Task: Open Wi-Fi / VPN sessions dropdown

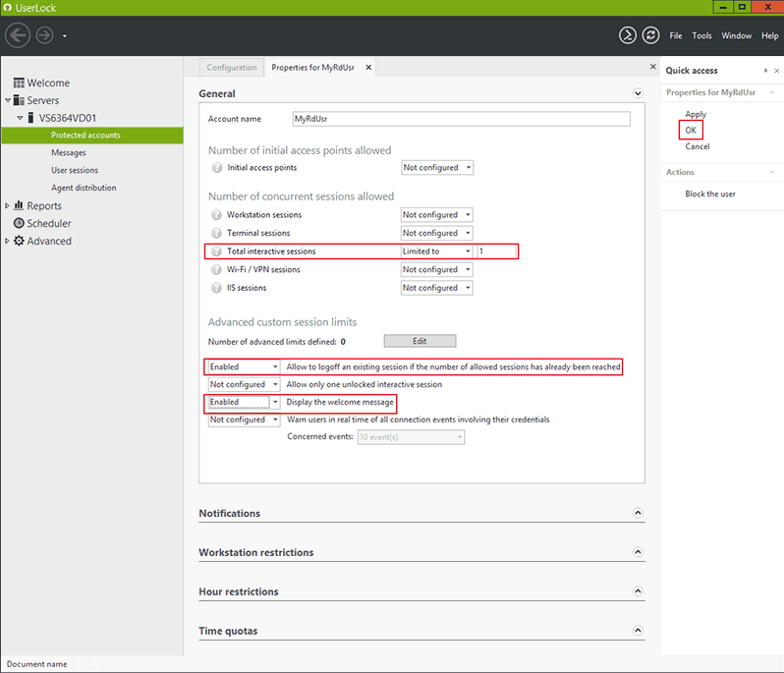Action: pyautogui.click(x=436, y=269)
